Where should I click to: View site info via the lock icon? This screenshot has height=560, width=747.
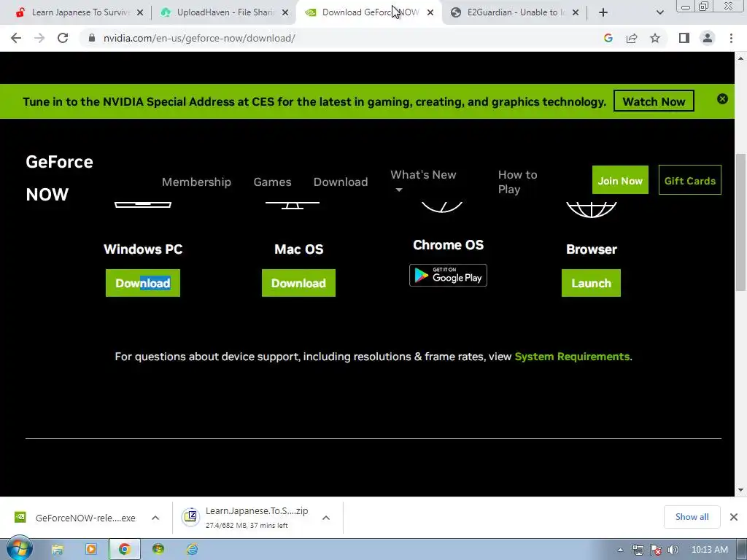point(92,38)
